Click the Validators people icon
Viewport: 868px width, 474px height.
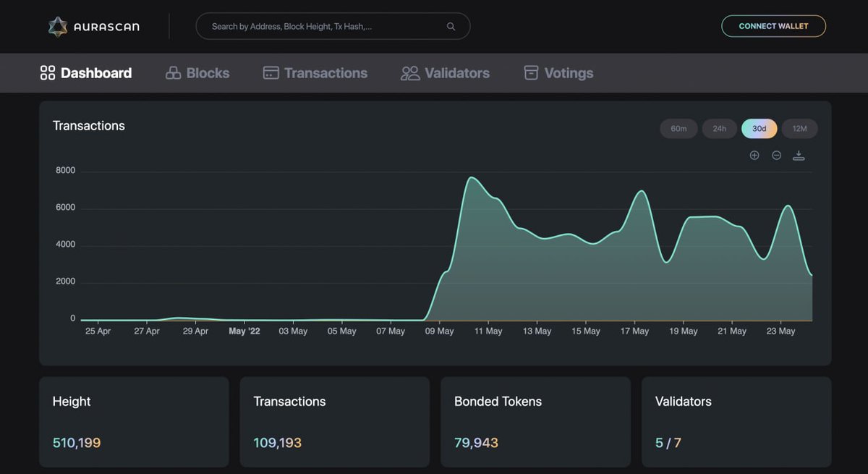coord(410,73)
